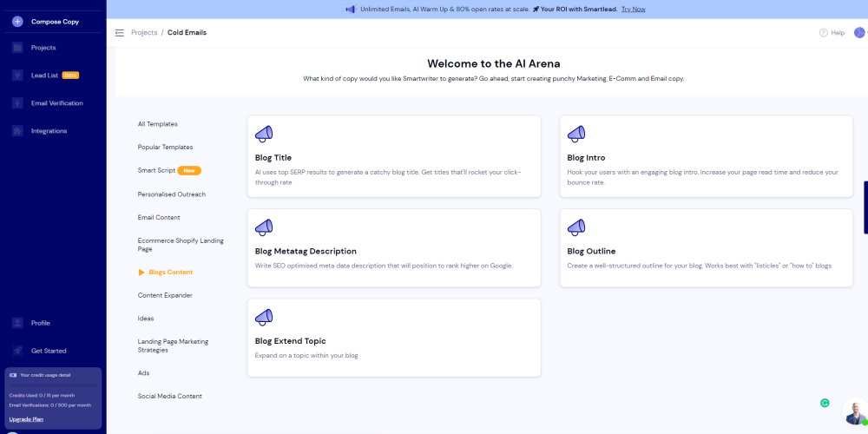
Task: Open the Blog Title template card
Action: click(393, 155)
